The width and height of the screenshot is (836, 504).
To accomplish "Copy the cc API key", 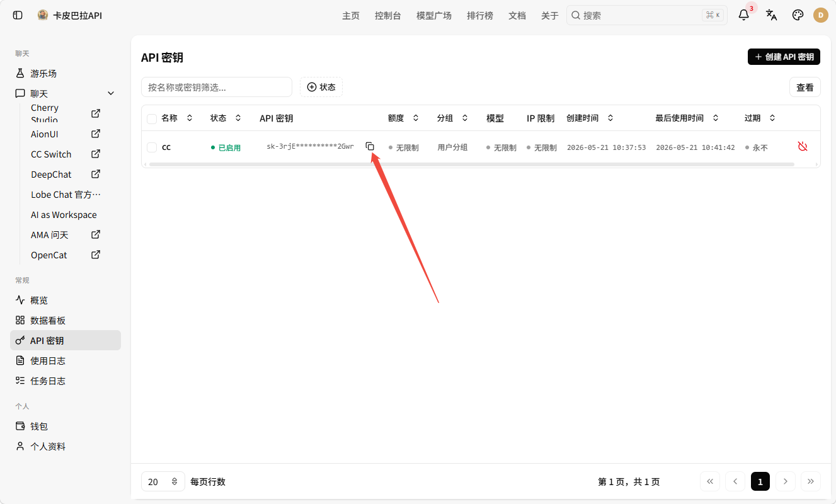I will pyautogui.click(x=370, y=146).
